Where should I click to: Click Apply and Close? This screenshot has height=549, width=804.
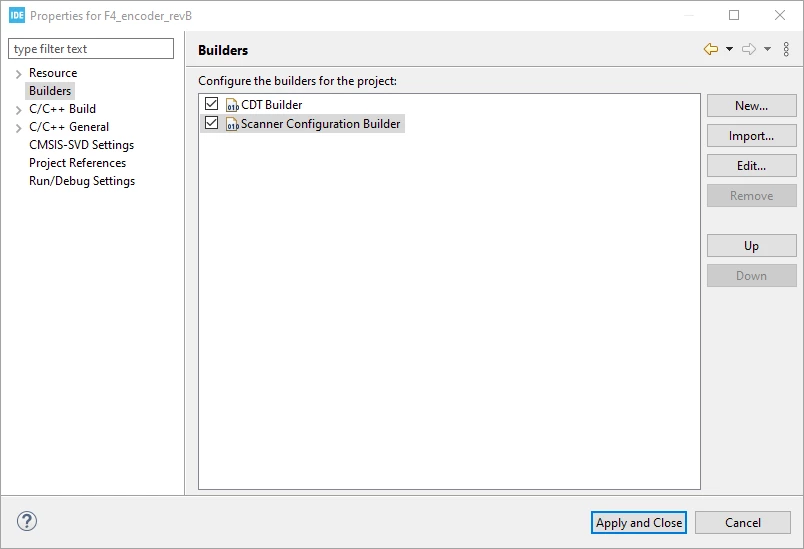point(639,522)
